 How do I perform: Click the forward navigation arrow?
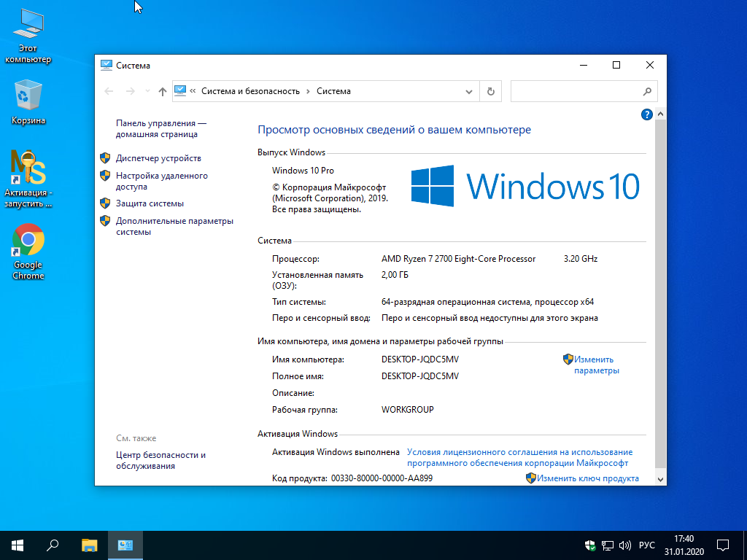[130, 91]
